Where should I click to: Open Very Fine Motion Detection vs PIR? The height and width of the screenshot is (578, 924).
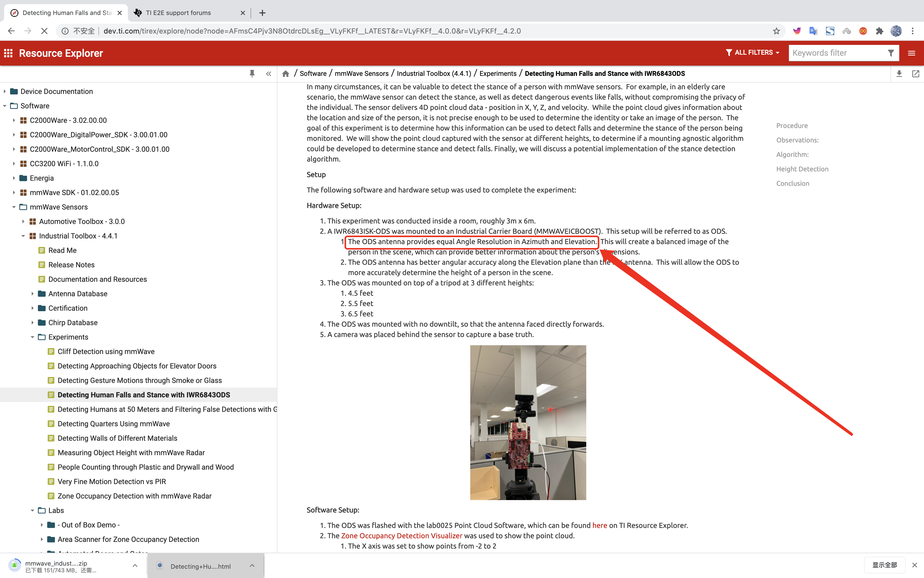[112, 482]
